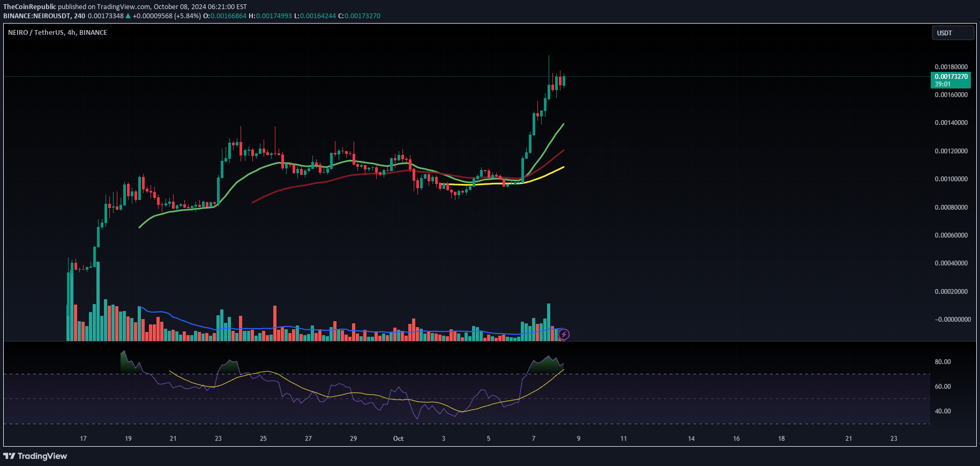The width and height of the screenshot is (980, 466).
Task: Click the 0.00020000 price axis label
Action: (951, 292)
